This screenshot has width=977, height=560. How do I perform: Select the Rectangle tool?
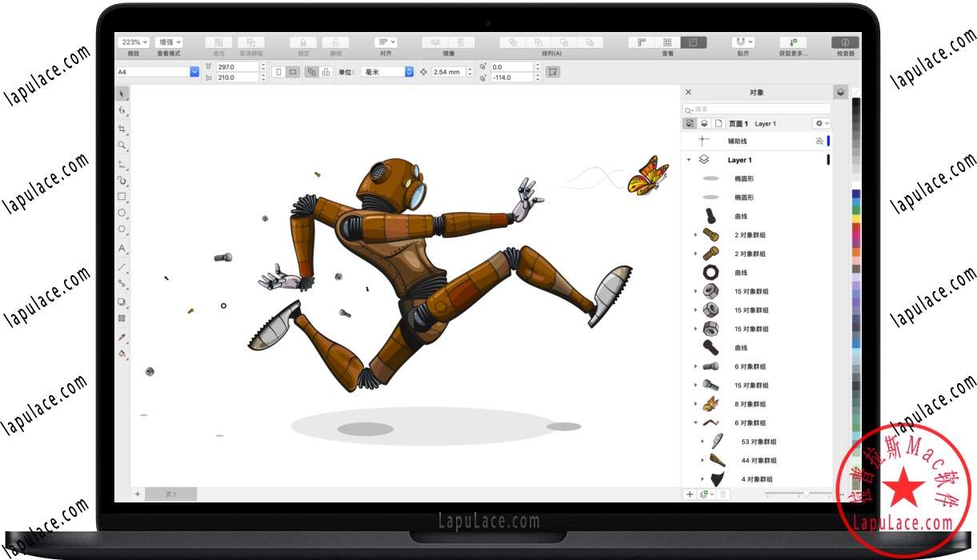[121, 197]
